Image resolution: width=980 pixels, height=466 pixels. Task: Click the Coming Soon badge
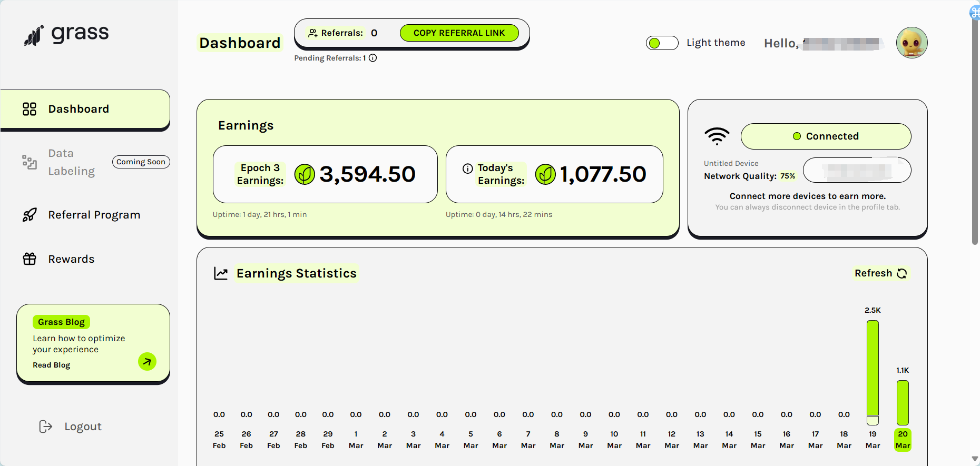(141, 162)
